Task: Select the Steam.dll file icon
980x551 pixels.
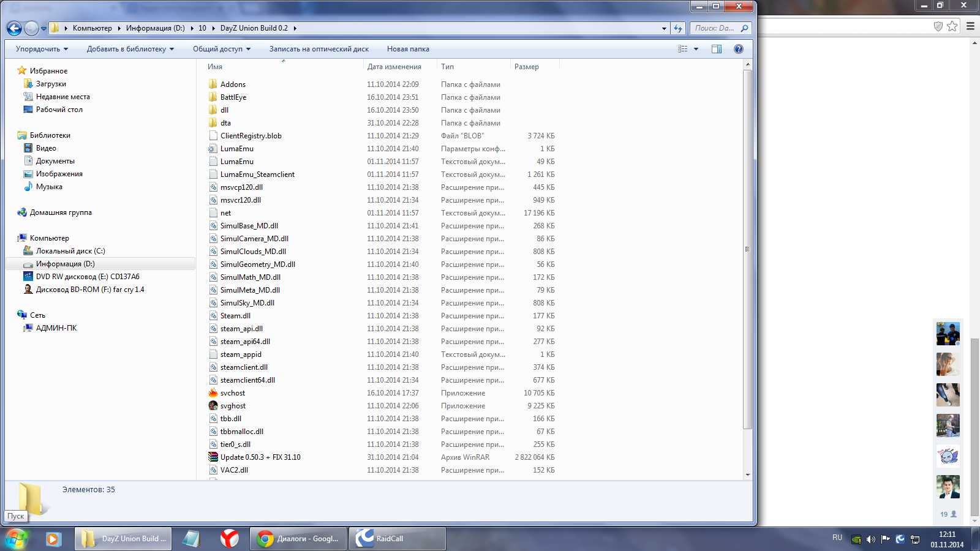Action: [213, 316]
